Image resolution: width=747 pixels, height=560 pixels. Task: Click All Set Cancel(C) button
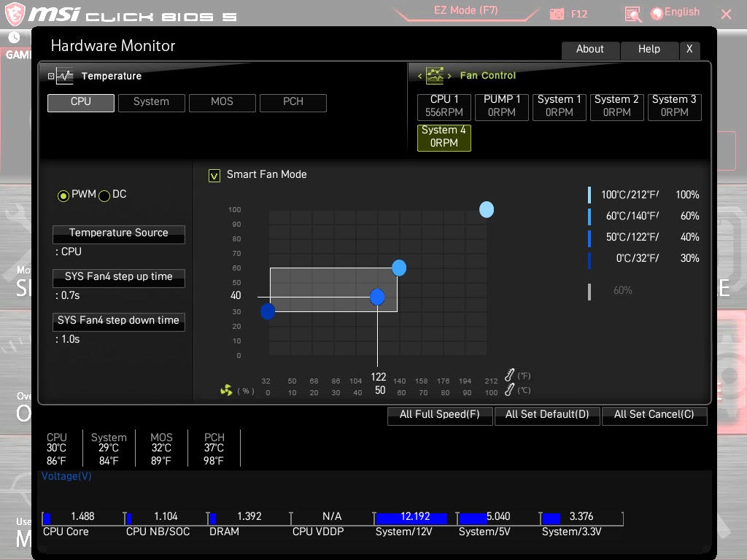(x=654, y=415)
